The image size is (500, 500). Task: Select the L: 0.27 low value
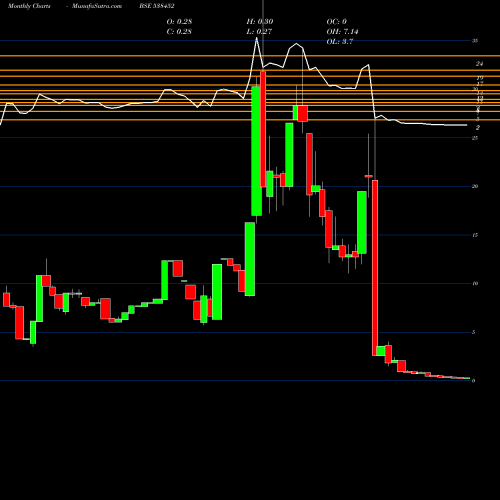click(259, 31)
